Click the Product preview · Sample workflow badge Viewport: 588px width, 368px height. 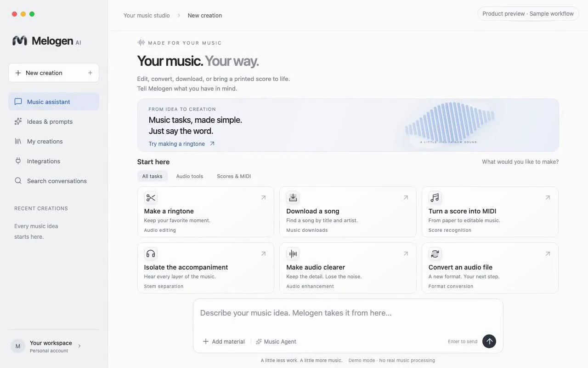point(528,14)
